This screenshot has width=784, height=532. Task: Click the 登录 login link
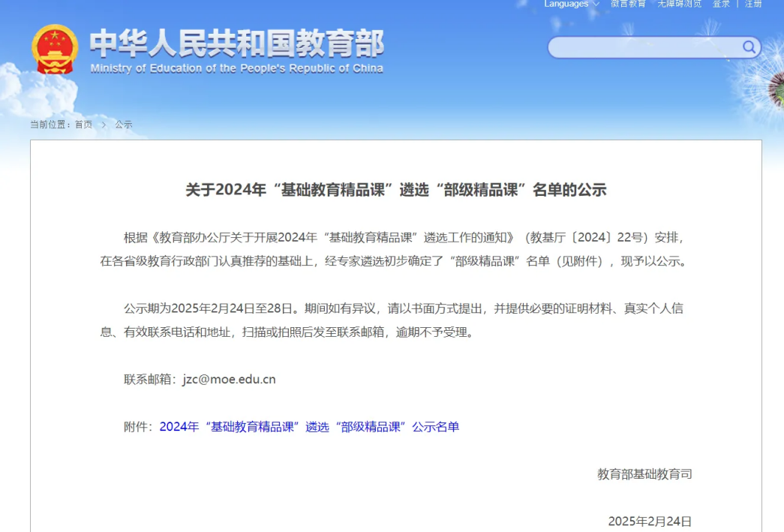[x=721, y=4]
